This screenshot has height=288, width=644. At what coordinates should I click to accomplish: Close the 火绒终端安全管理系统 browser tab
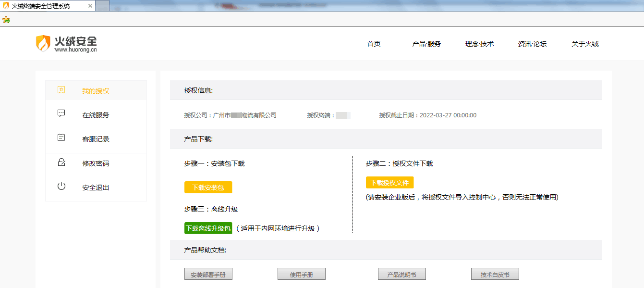[90, 6]
